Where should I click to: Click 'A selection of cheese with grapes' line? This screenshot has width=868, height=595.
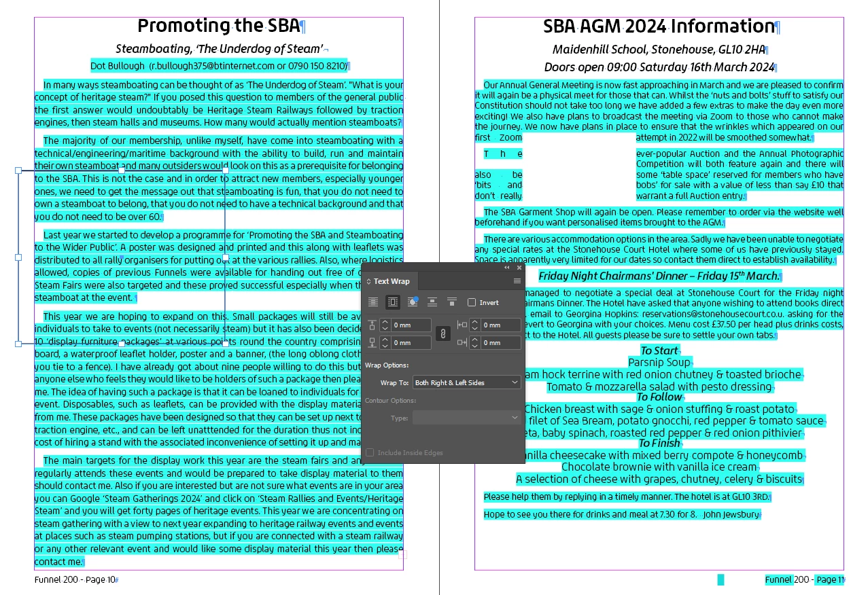pyautogui.click(x=659, y=480)
